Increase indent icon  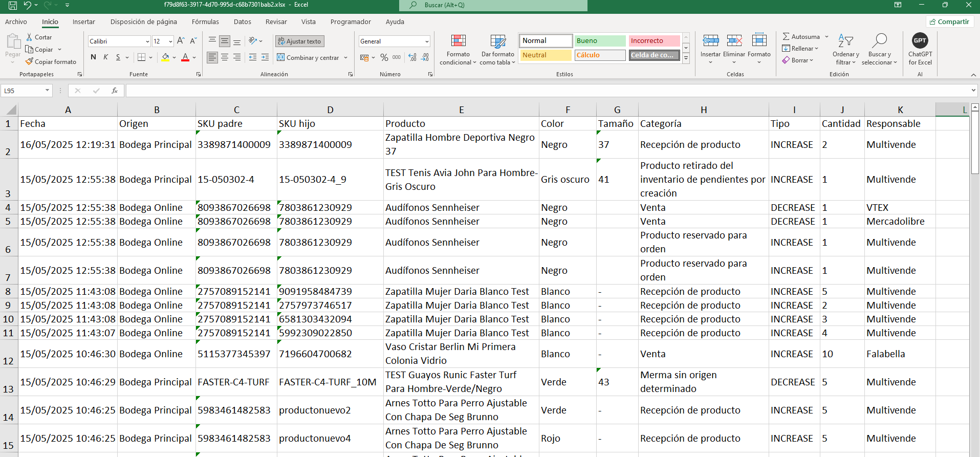click(265, 57)
